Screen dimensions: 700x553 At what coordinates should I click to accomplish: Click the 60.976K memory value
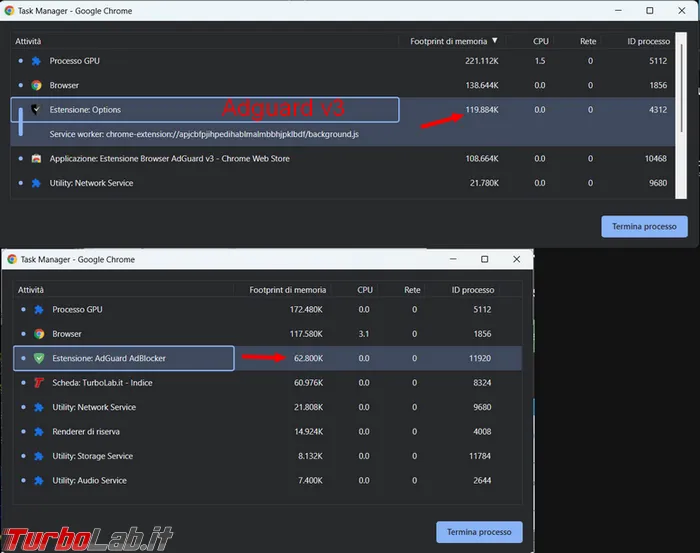point(308,383)
